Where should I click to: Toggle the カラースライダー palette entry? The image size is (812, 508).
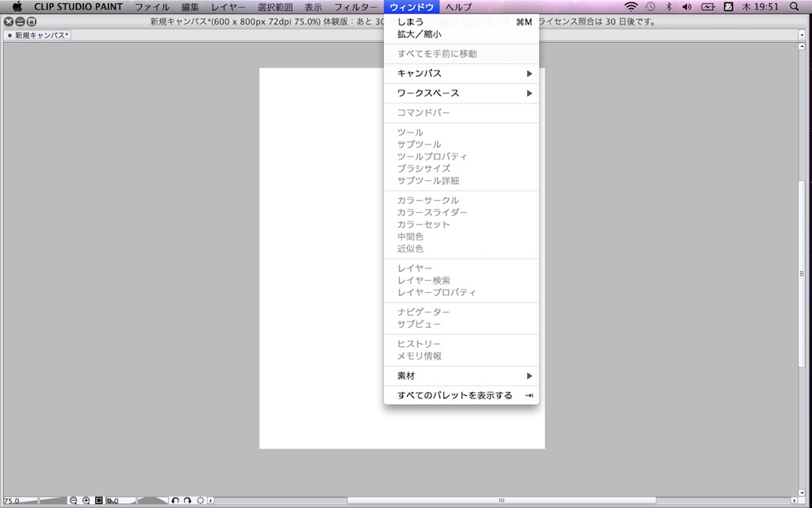[x=461, y=213]
